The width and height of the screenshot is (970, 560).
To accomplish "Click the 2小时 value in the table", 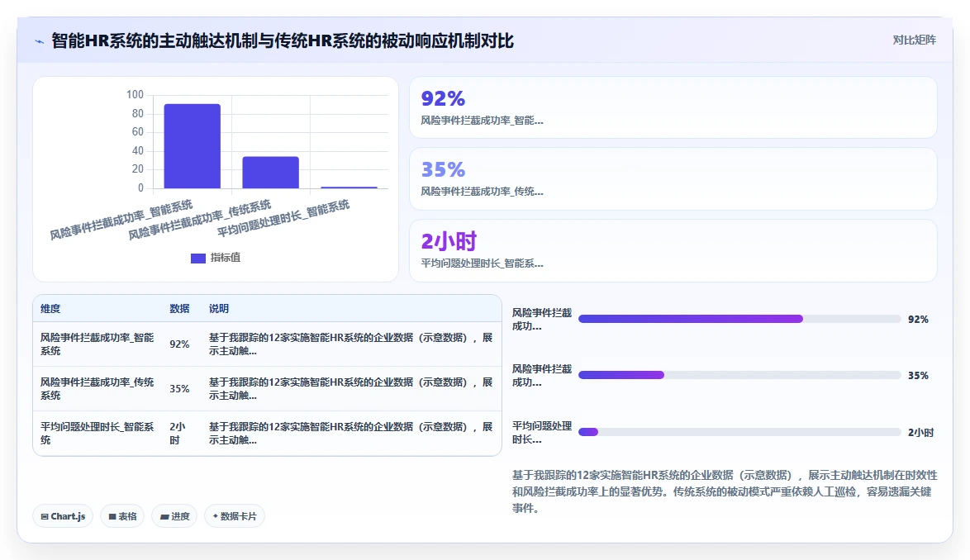I will [x=178, y=434].
